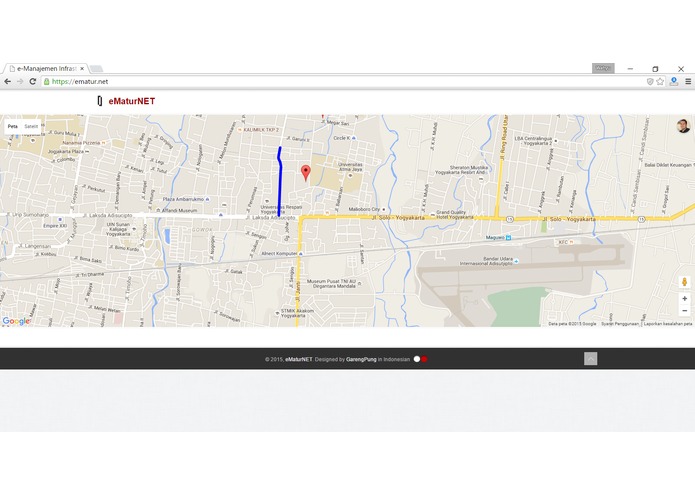This screenshot has width=695, height=494.
Task: Close the e-Manajemen browser tab
Action: coord(82,69)
